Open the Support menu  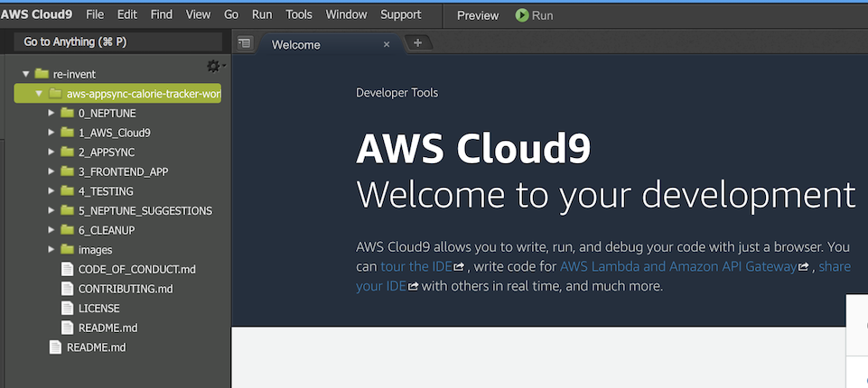point(401,15)
